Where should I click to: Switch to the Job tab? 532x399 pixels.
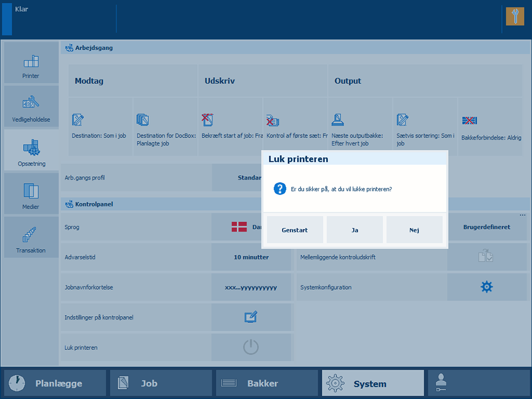click(x=161, y=383)
